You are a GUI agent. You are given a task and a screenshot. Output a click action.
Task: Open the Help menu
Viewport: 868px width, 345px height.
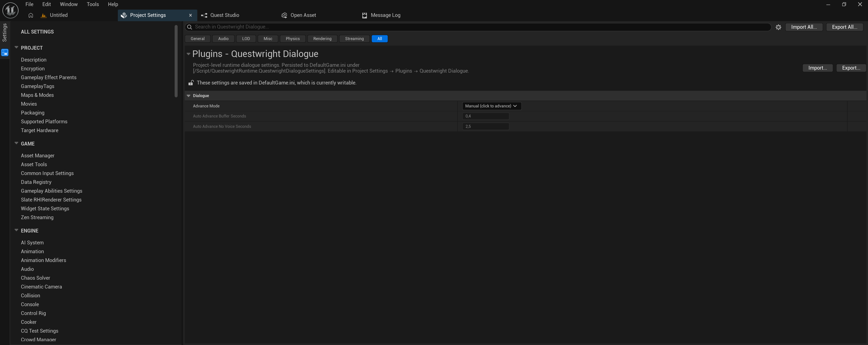[113, 4]
